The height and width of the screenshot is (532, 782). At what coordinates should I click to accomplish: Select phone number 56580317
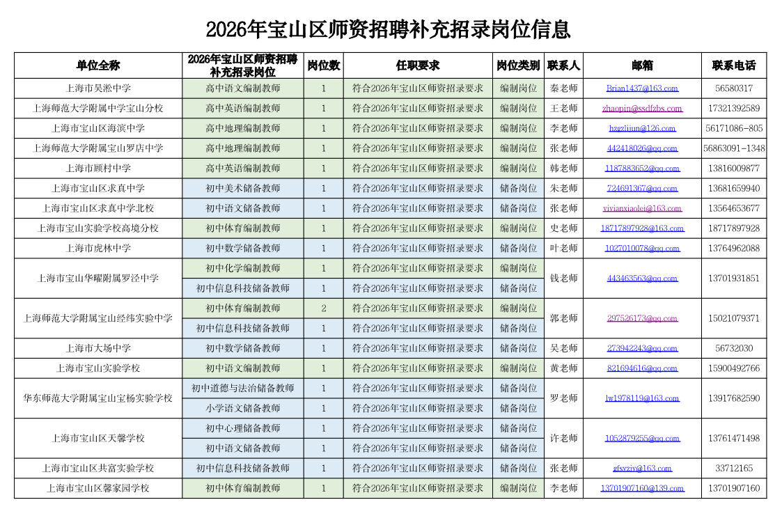pyautogui.click(x=734, y=88)
